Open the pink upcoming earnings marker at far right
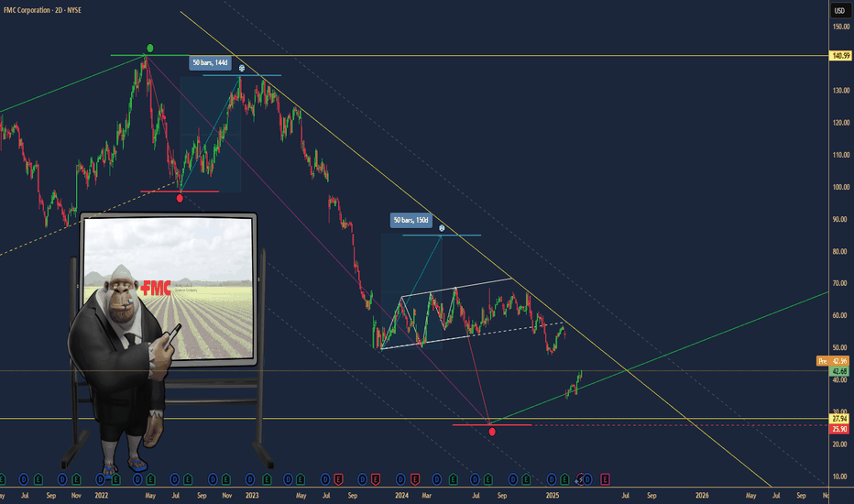 (x=605, y=479)
